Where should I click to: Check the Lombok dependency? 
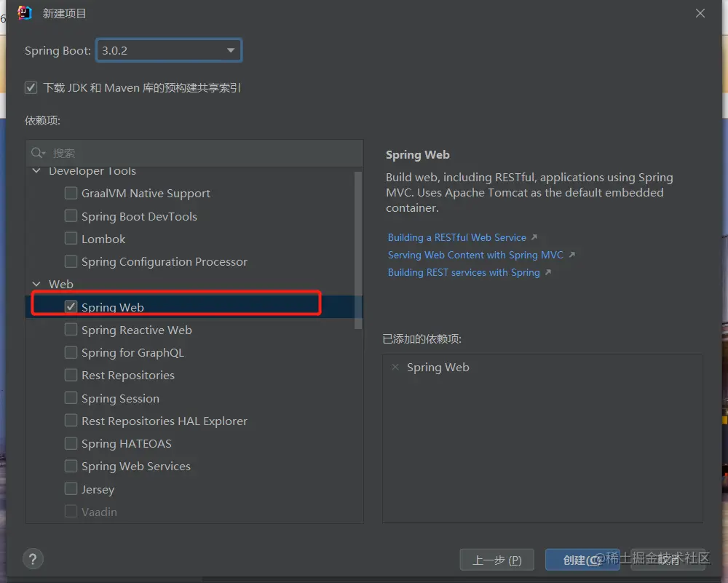(71, 239)
